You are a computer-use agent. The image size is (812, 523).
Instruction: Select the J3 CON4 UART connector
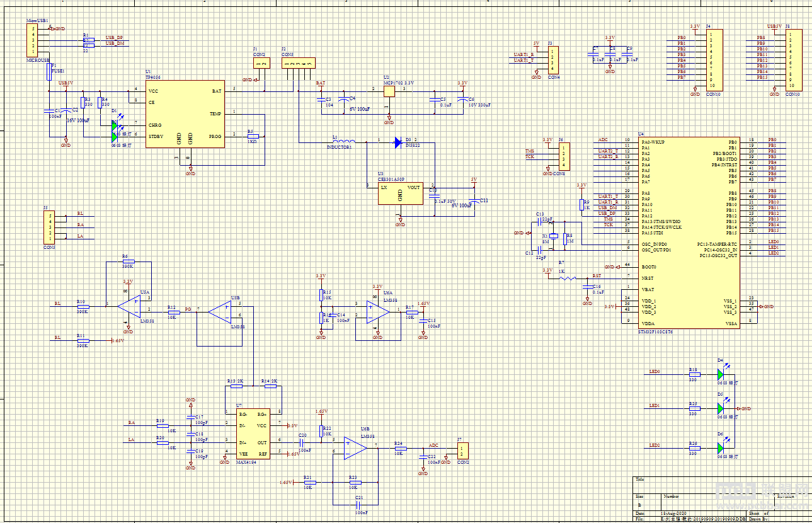tap(552, 60)
